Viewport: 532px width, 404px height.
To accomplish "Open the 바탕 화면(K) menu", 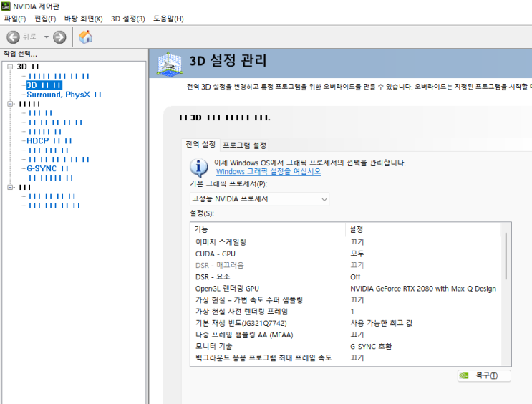I will [x=84, y=19].
